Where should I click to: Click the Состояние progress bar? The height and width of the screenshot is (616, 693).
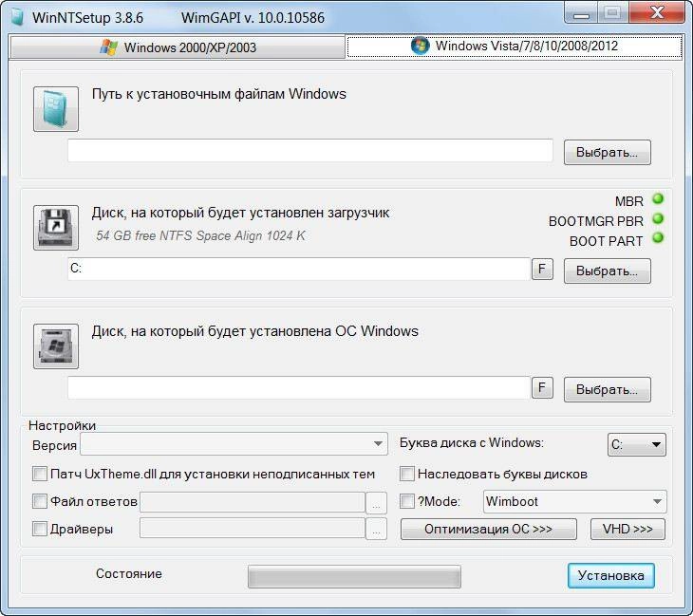point(354,577)
